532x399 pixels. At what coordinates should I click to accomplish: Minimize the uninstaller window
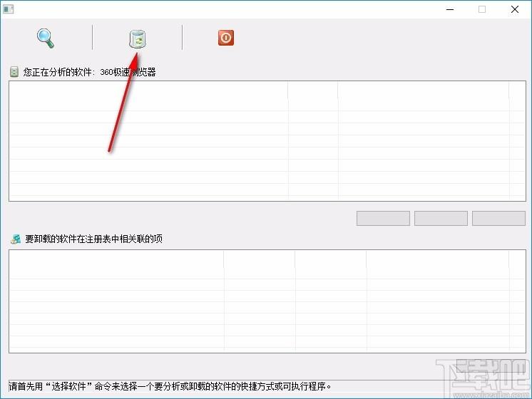450,9
